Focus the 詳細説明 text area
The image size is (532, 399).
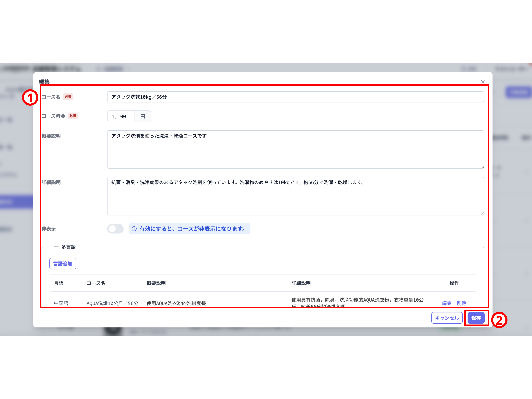(x=295, y=196)
